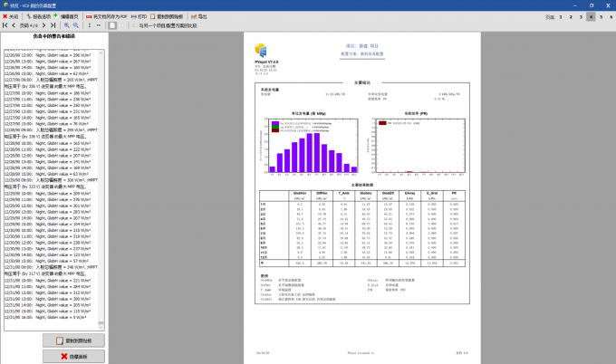Select current page 4 tab
This screenshot has width=616, height=364.
coord(591,17)
